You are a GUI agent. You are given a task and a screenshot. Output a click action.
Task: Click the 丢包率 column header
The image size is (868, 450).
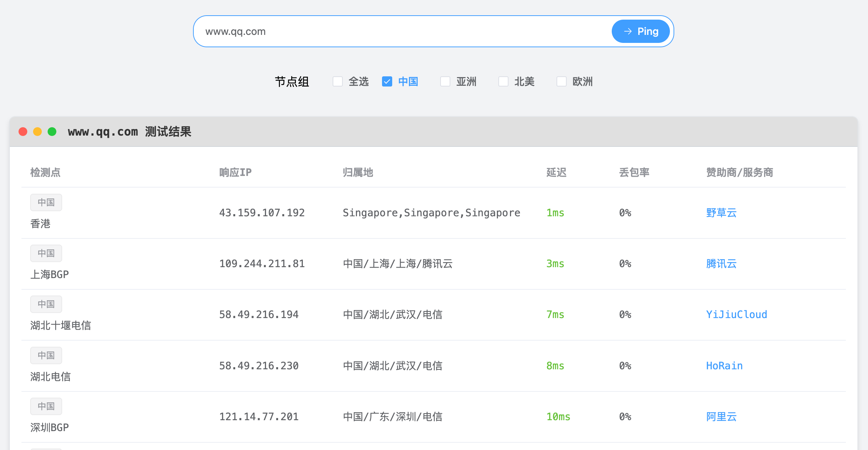tap(634, 172)
